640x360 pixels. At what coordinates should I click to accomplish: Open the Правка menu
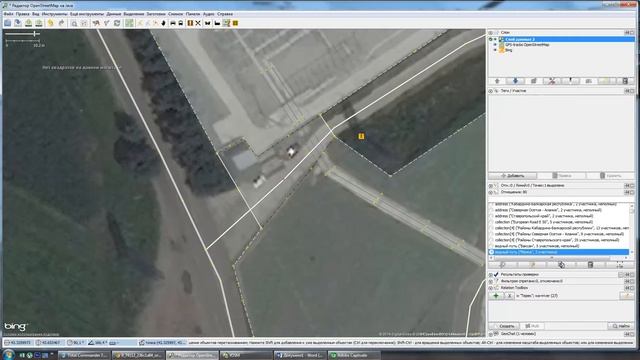coord(22,14)
